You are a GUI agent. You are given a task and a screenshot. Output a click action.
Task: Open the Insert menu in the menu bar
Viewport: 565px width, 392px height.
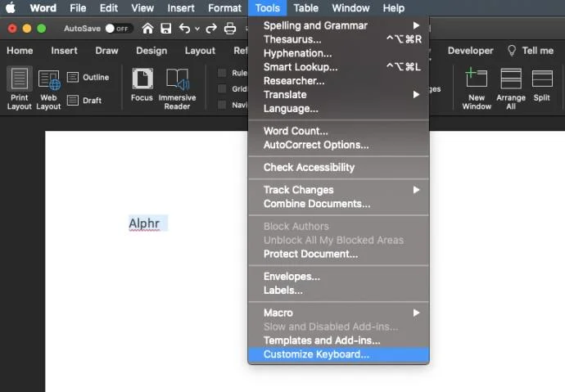[181, 8]
